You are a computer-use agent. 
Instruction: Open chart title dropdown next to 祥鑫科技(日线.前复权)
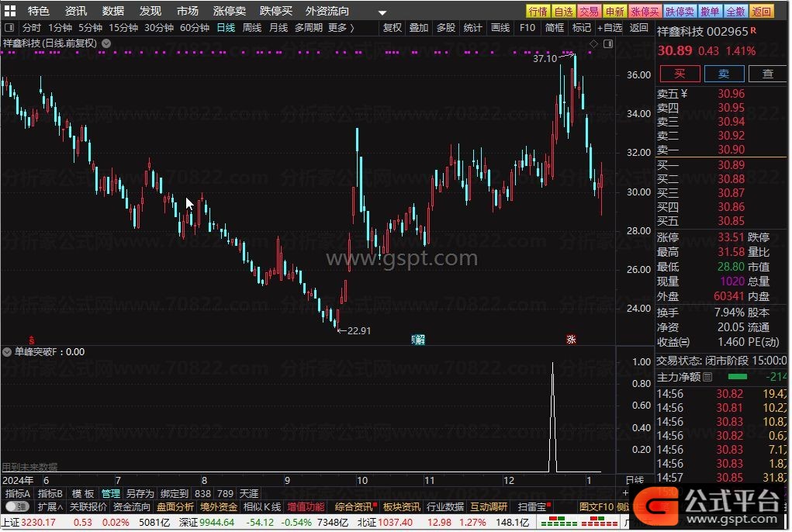click(106, 43)
